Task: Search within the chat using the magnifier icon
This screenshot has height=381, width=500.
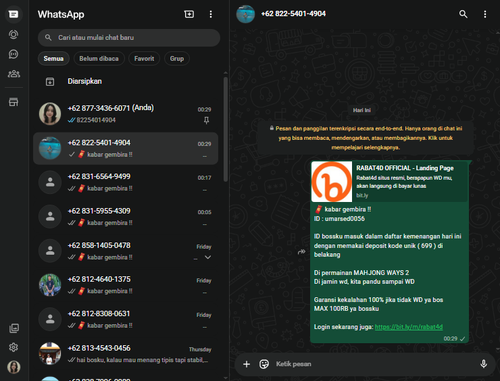Action: coord(463,14)
